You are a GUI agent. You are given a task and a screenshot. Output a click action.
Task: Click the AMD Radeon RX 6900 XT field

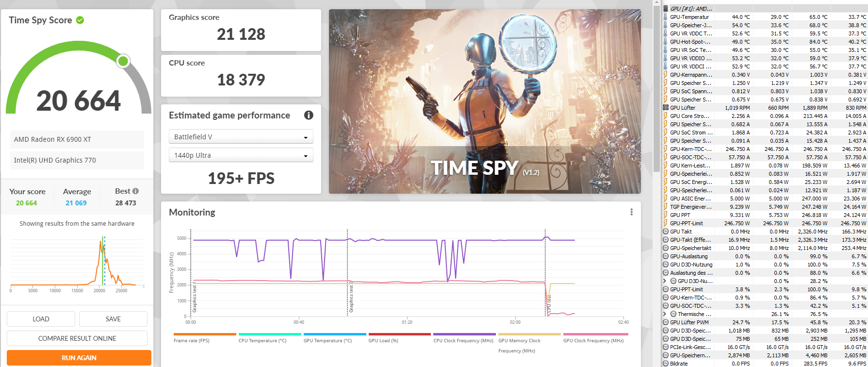[77, 139]
